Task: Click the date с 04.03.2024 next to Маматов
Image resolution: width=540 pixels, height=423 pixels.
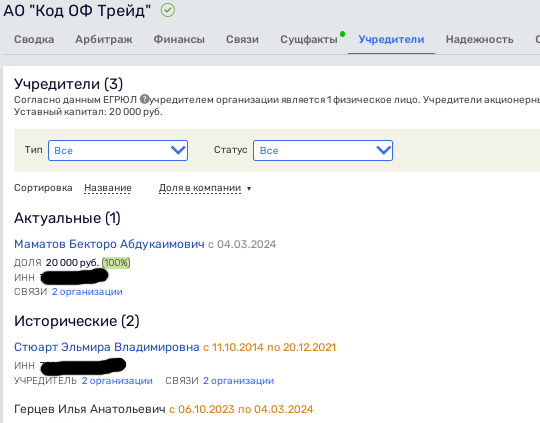Action: point(242,244)
